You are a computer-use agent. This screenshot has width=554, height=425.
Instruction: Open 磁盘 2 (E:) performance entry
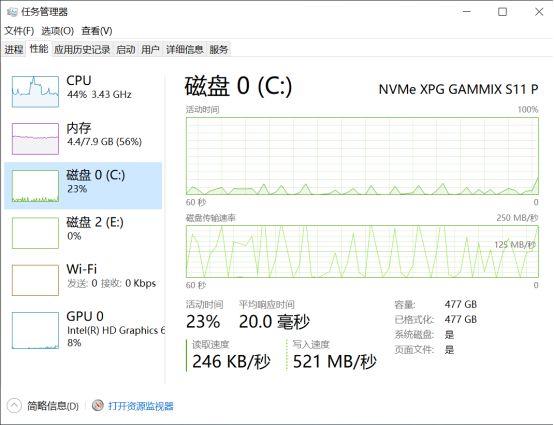click(83, 232)
